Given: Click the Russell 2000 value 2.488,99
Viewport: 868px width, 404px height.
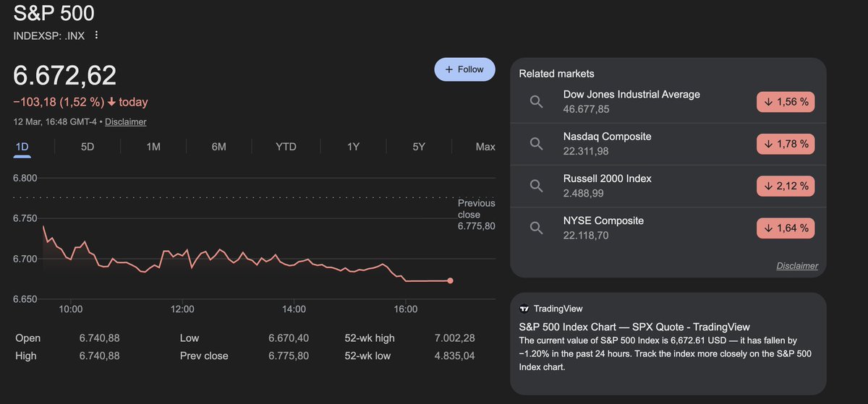Looking at the screenshot, I should coord(583,193).
